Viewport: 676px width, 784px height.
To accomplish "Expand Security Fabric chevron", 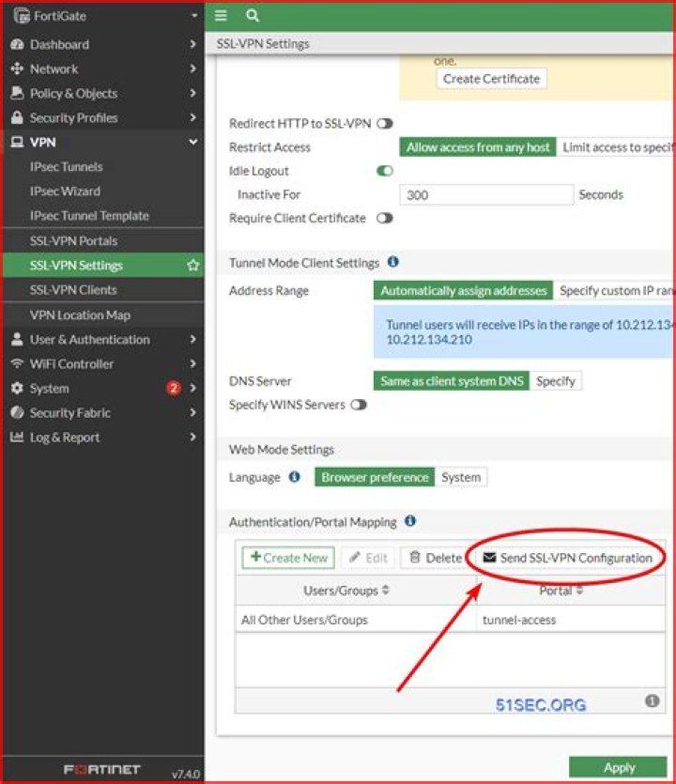I will click(192, 412).
